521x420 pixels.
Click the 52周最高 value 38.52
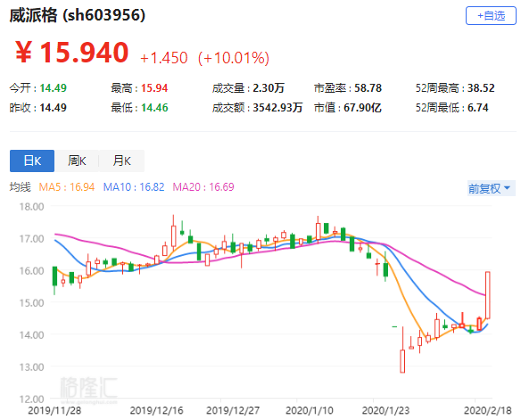coord(481,88)
